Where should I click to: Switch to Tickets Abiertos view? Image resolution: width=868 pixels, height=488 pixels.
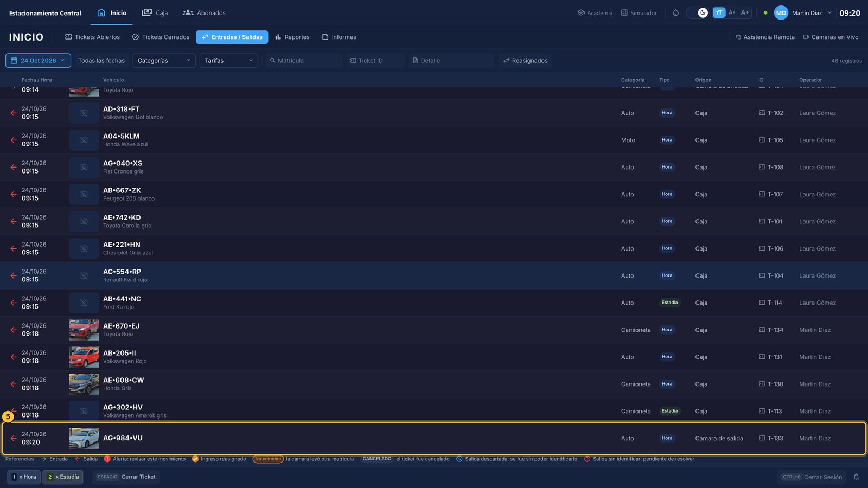pyautogui.click(x=92, y=37)
